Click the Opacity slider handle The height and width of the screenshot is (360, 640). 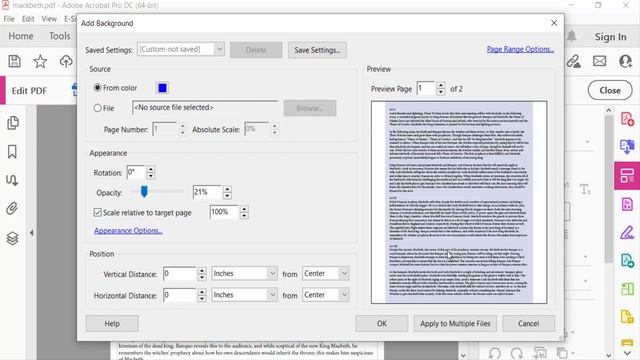click(x=144, y=191)
